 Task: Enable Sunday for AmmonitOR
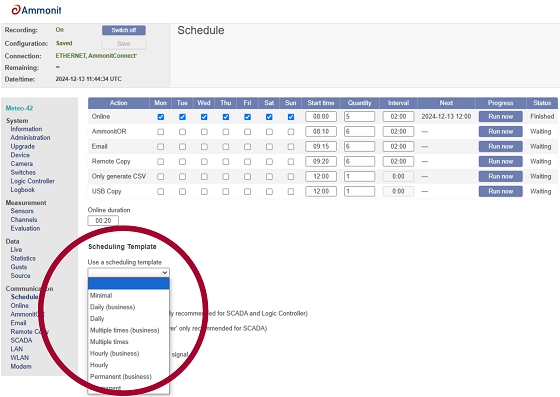point(291,132)
